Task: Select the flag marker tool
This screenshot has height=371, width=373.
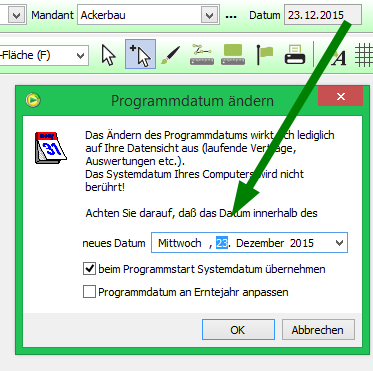Action: (x=264, y=54)
